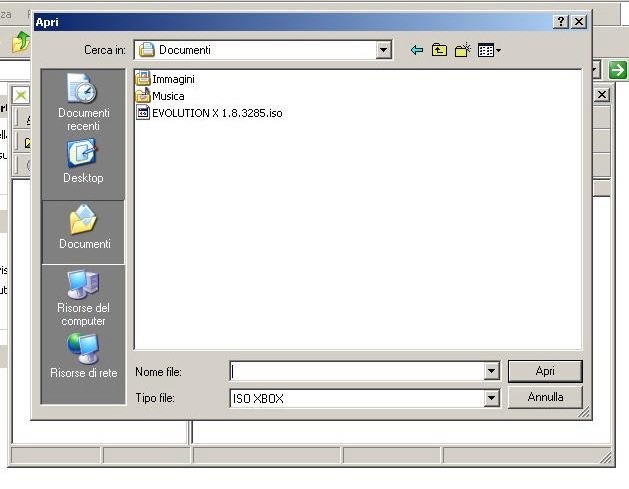Screen dimensions: 629x489
Task: Select Desktop in the places sidebar
Action: 84,162
